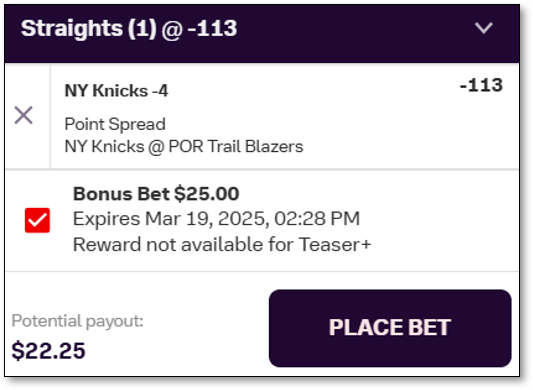533x390 pixels.
Task: Click the Straights (1) @ -113 header
Action: point(262,33)
